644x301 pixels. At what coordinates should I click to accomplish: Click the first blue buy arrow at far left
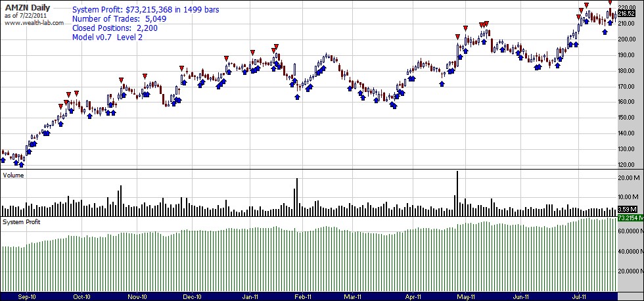point(3,160)
